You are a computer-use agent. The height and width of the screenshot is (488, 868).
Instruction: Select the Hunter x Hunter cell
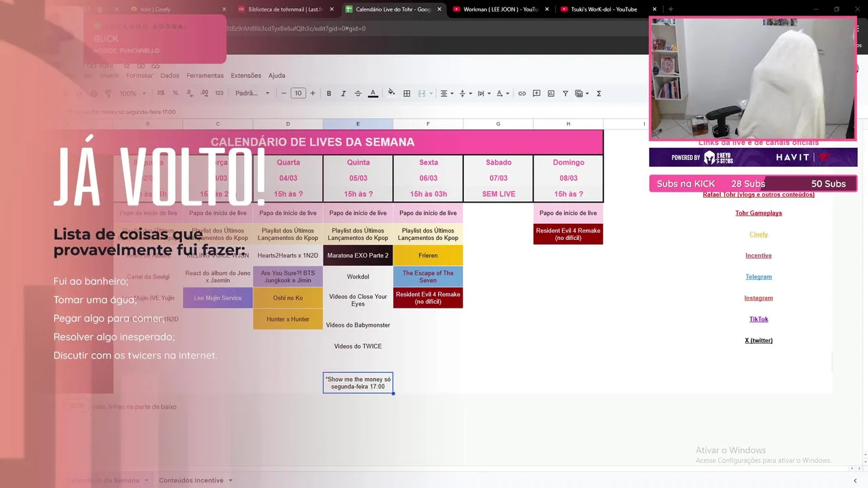(x=288, y=319)
